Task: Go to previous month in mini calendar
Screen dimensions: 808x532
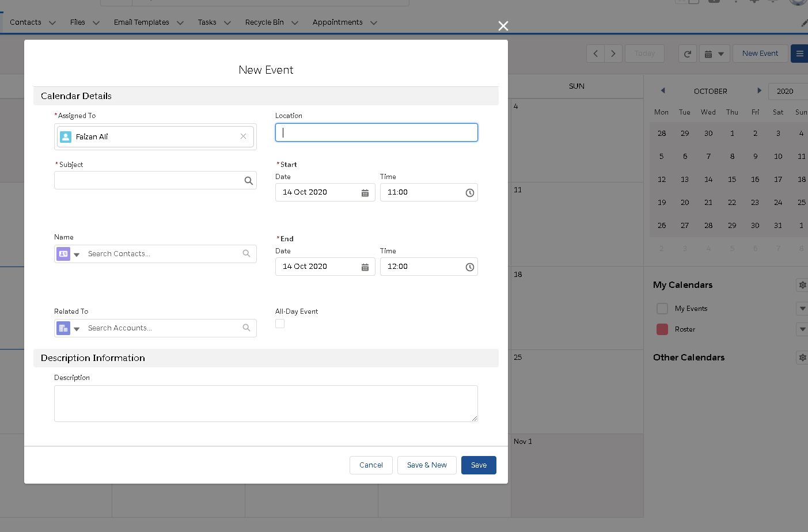Action: point(663,90)
